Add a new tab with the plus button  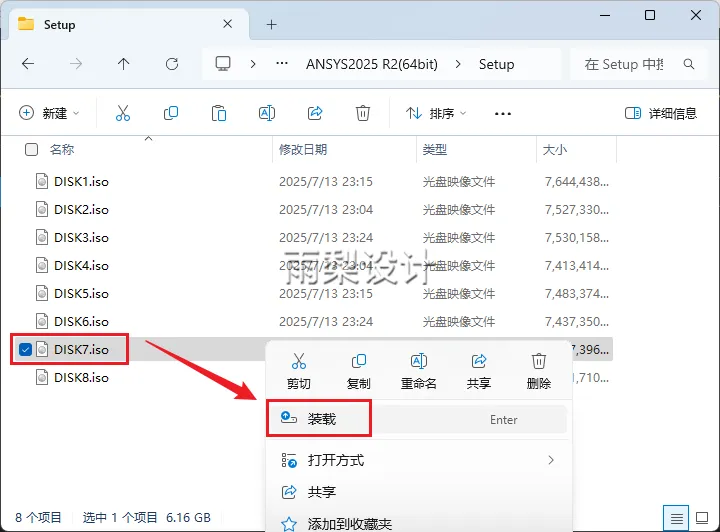click(x=271, y=24)
